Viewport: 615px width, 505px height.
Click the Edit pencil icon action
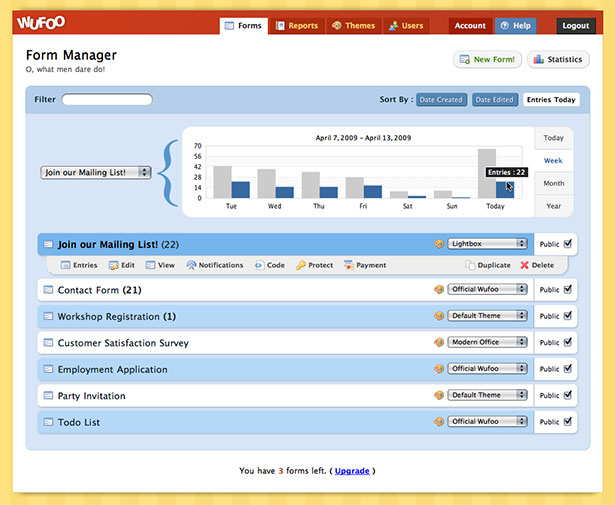coord(122,265)
